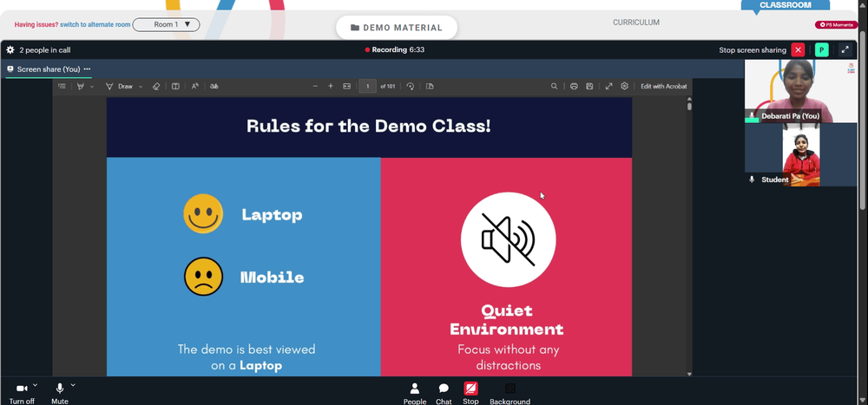This screenshot has width=868, height=405.
Task: Click the PDF page number field
Action: click(367, 87)
